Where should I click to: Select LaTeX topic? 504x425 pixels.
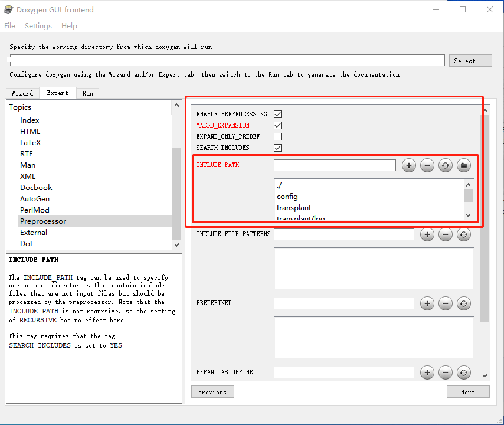tap(31, 143)
